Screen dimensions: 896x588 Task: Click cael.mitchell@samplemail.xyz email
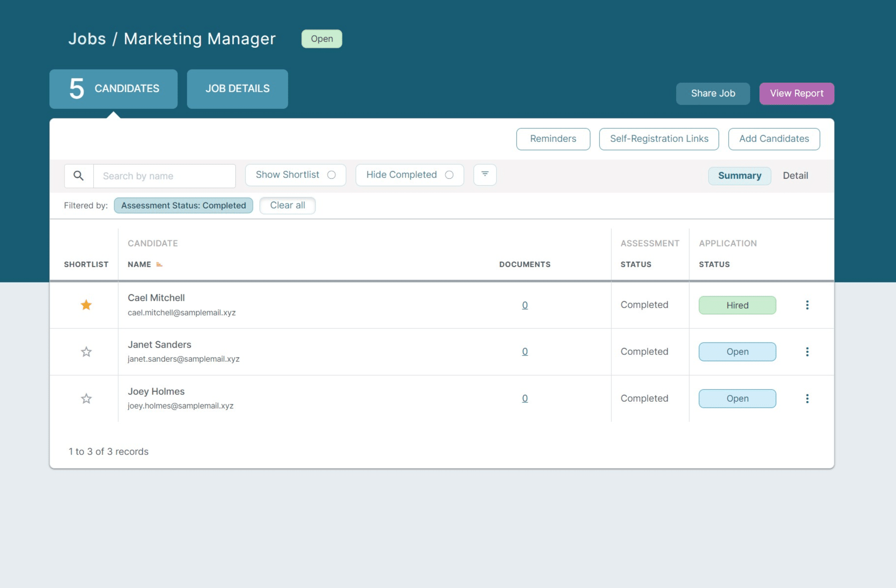pos(181,312)
